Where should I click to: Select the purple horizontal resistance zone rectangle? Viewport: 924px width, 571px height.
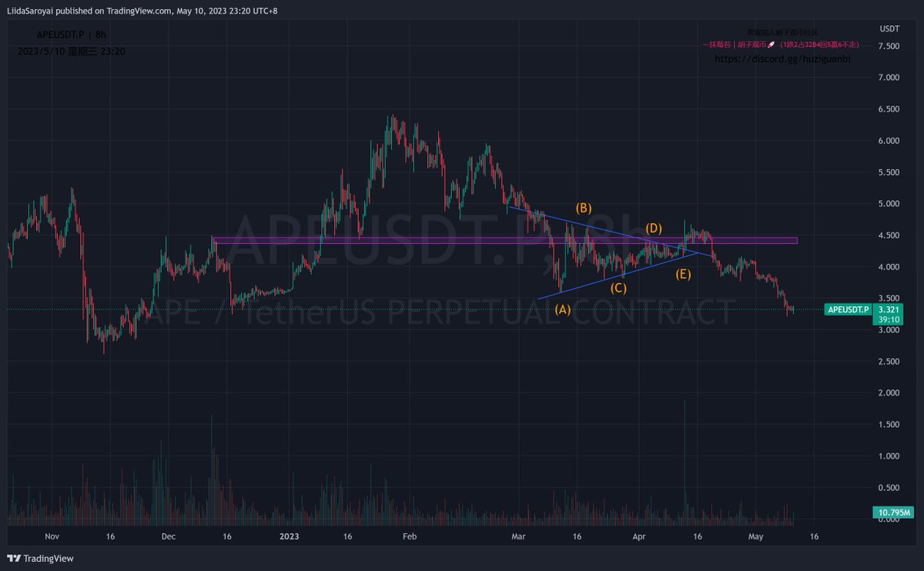[x=504, y=240]
